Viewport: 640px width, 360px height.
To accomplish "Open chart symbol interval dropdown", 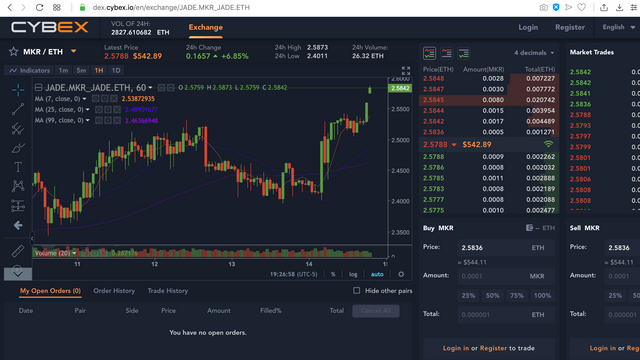I will point(151,88).
